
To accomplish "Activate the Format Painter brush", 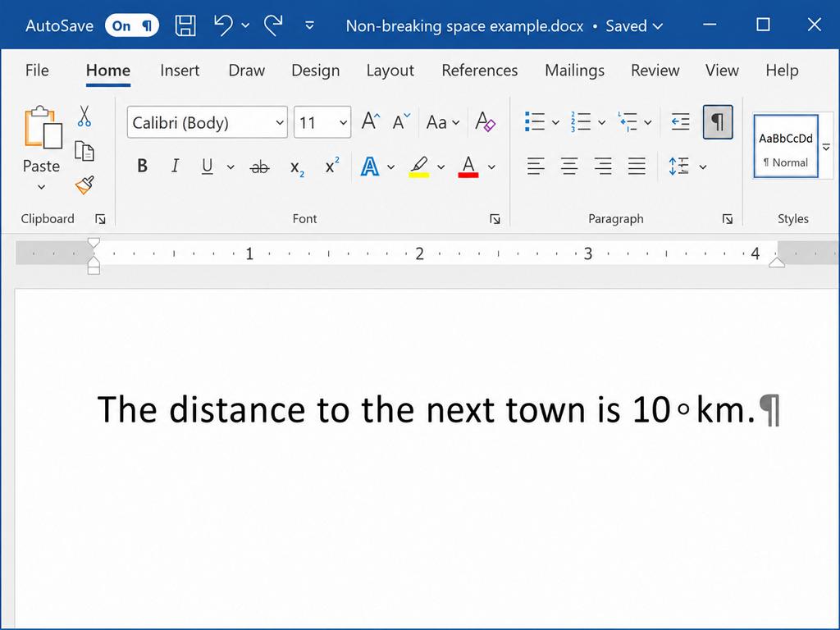I will [x=84, y=185].
